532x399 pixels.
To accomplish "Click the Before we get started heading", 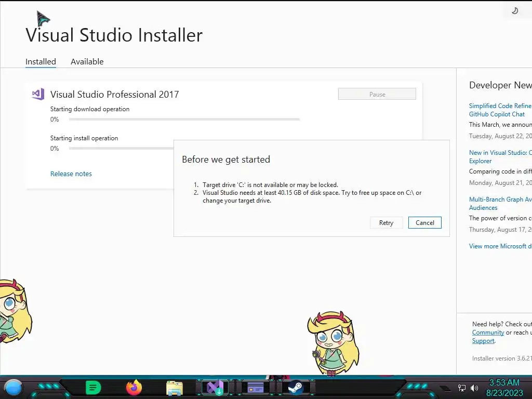I will coord(226,159).
